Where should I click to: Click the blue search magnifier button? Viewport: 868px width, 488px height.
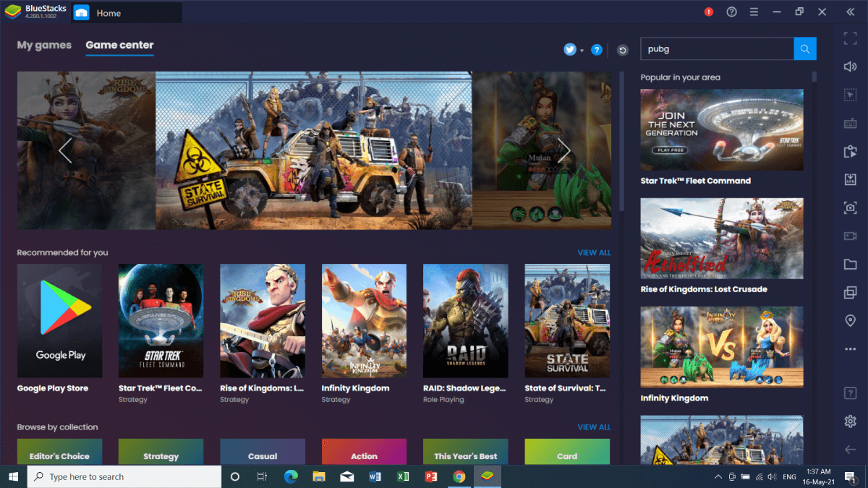(805, 48)
